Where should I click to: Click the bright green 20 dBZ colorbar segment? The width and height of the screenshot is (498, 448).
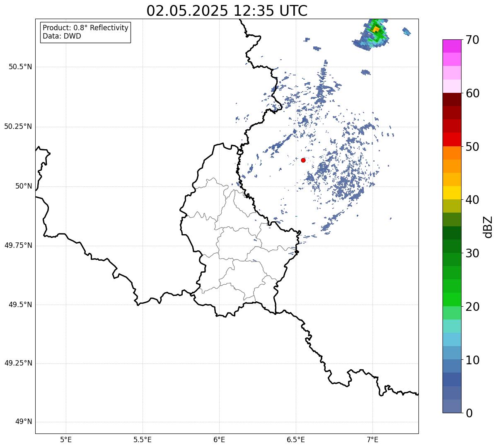(452, 299)
